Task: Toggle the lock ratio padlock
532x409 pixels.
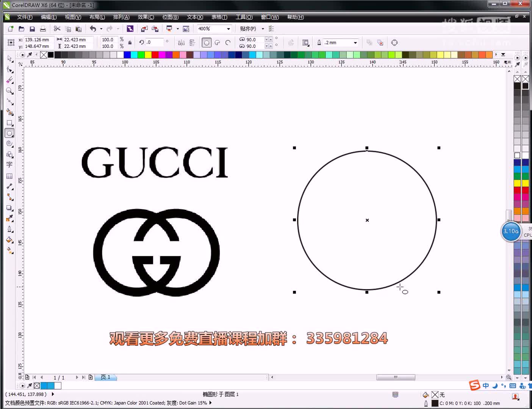Action: tap(130, 43)
